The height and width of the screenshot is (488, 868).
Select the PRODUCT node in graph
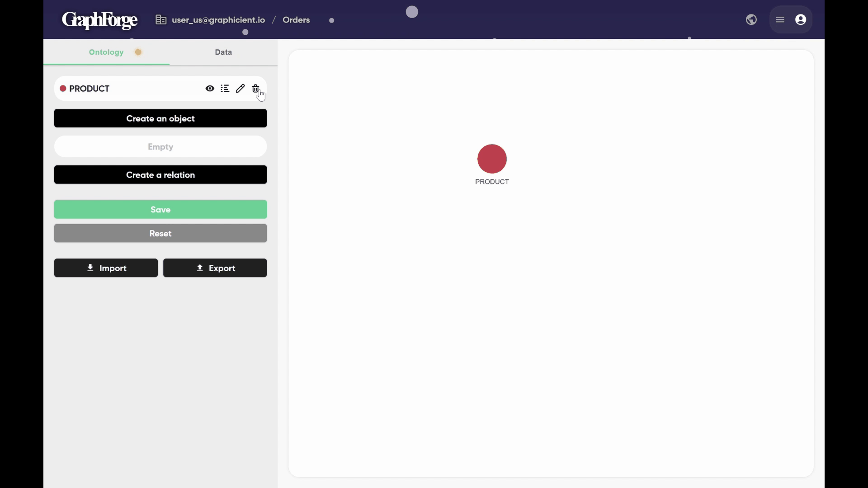[492, 159]
